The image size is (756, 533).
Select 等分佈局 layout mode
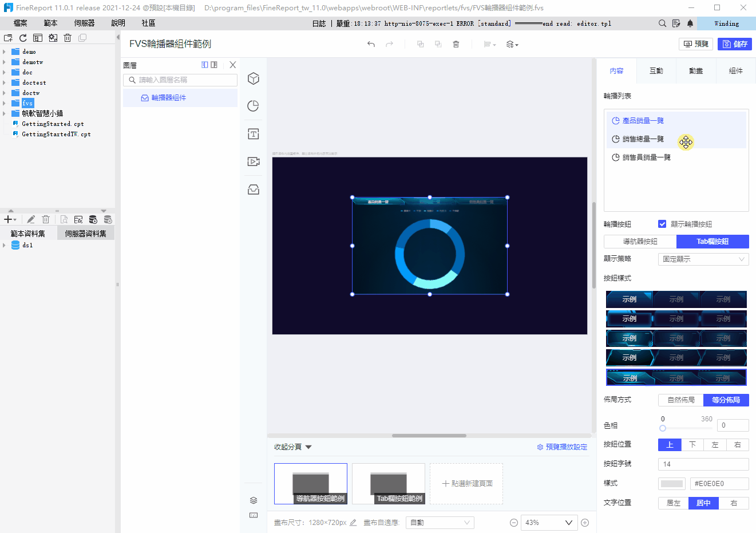point(726,400)
